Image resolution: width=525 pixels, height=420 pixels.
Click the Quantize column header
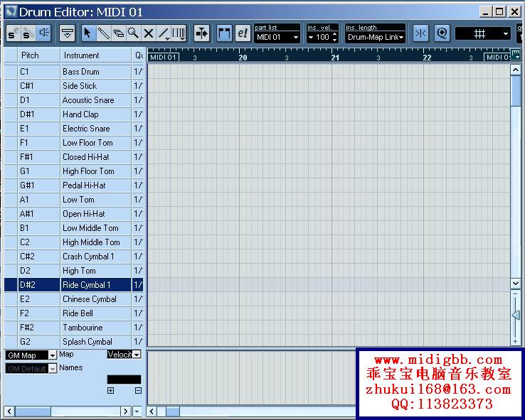[x=138, y=55]
